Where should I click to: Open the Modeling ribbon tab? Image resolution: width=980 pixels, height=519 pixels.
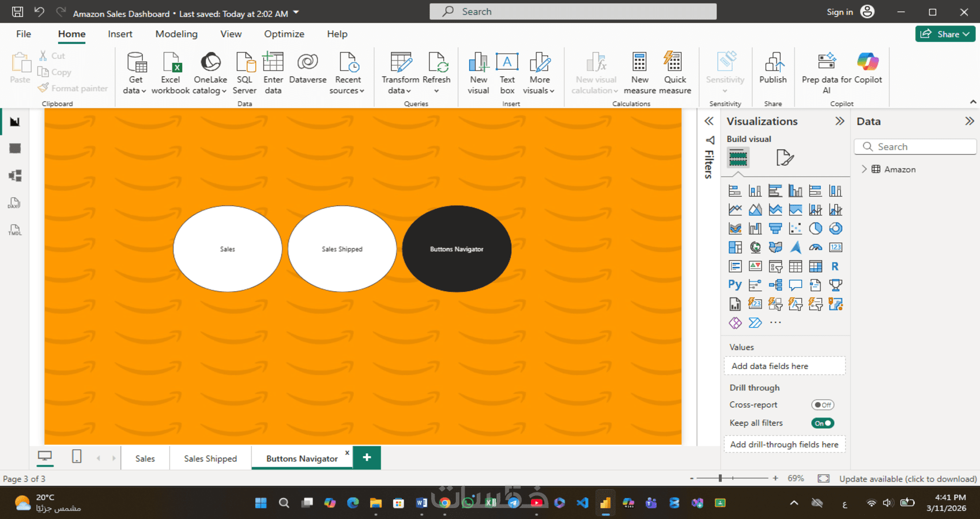(176, 34)
